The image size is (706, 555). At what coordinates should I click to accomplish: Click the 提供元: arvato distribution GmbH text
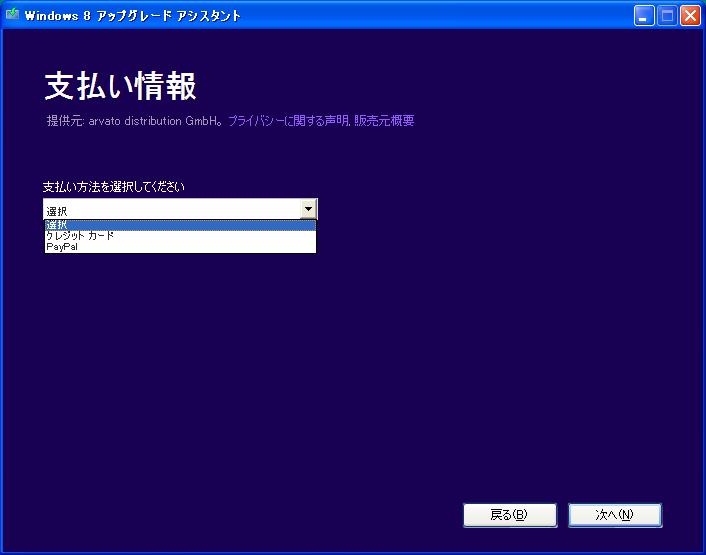pyautogui.click(x=134, y=121)
